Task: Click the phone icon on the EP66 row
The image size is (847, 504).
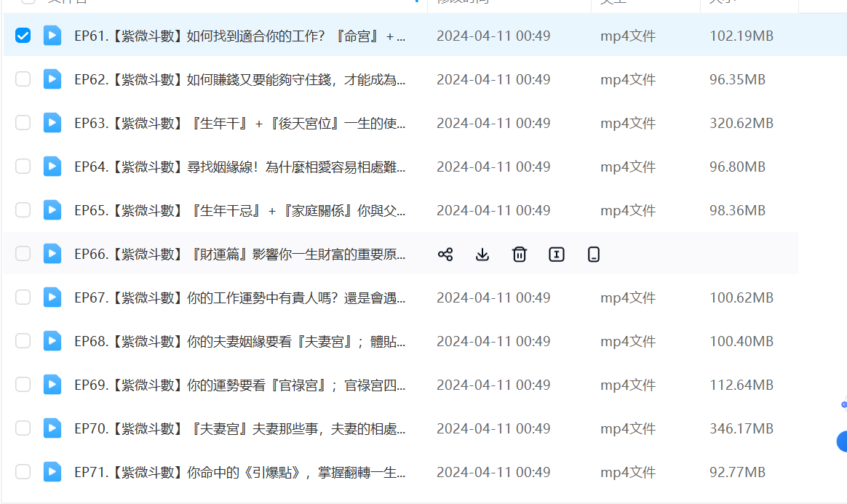Action: point(594,254)
